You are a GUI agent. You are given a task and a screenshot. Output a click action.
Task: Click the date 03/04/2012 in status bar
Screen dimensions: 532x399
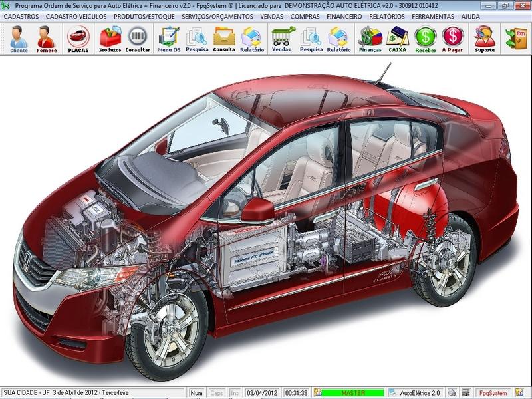262,393
